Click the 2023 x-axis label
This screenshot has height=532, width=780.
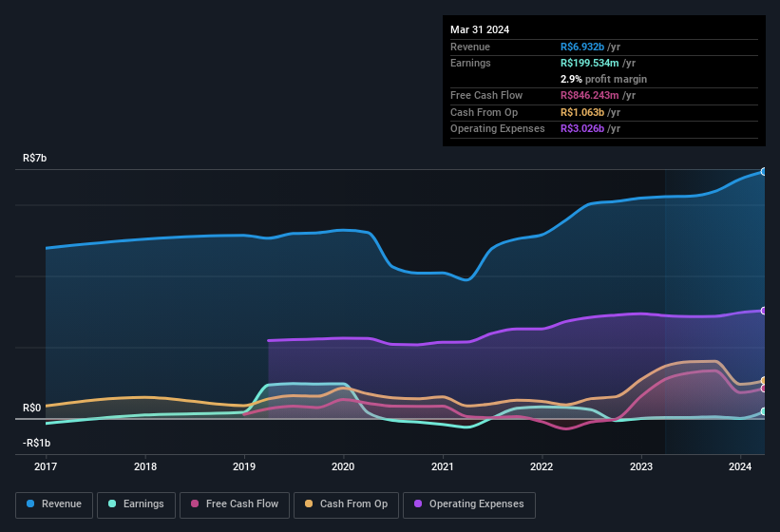(x=641, y=466)
